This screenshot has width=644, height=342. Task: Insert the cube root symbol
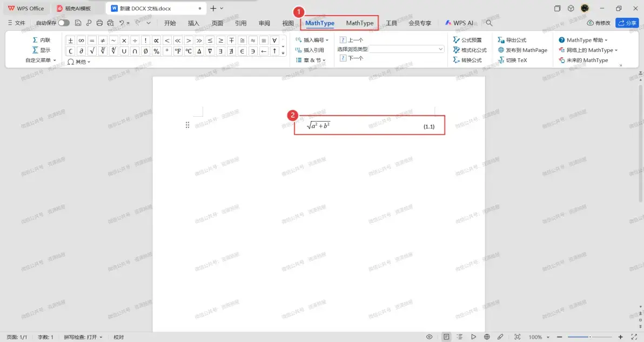(x=103, y=51)
